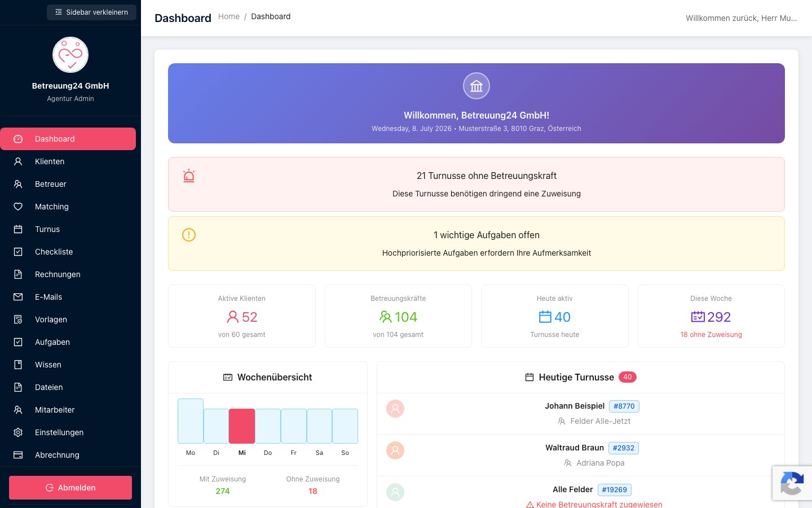Click caregiver name 'Felder Alle-Jetzt'
The image size is (812, 508).
[601, 421]
